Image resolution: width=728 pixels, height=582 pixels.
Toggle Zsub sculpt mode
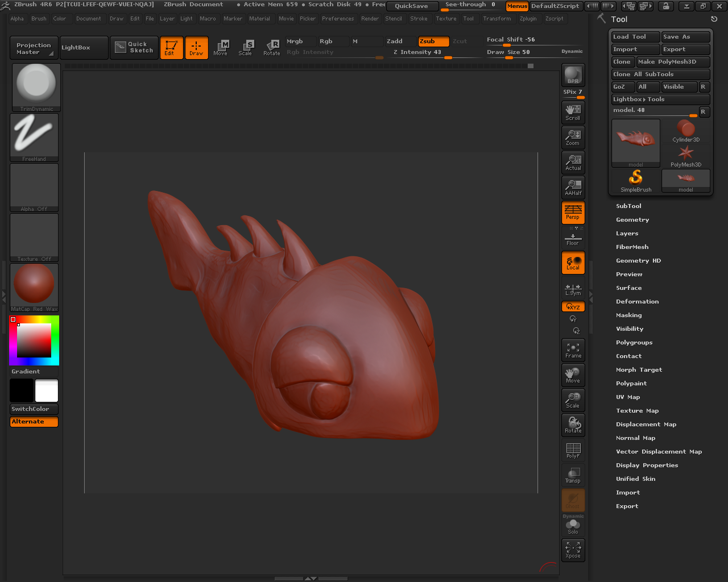(433, 41)
